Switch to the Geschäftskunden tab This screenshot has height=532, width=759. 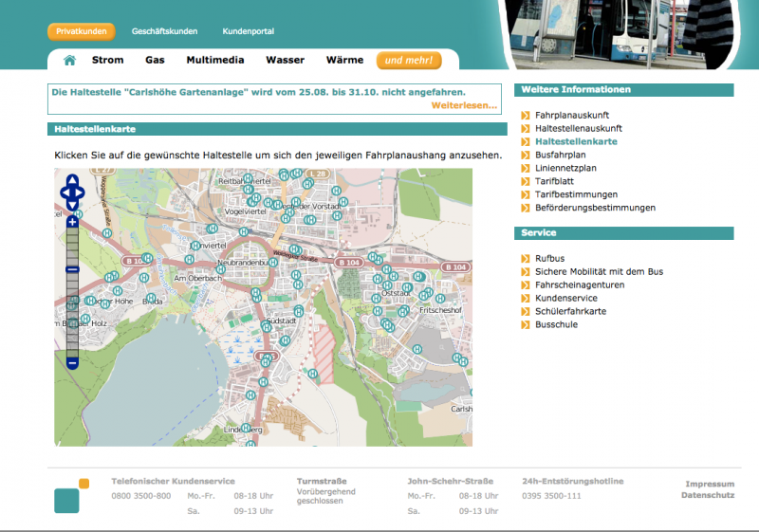click(164, 31)
